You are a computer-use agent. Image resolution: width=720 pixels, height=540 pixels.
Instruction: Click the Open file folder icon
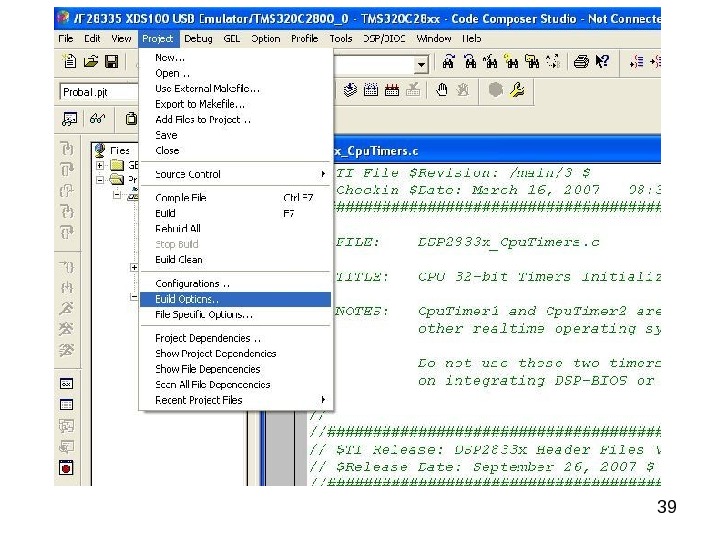click(90, 61)
